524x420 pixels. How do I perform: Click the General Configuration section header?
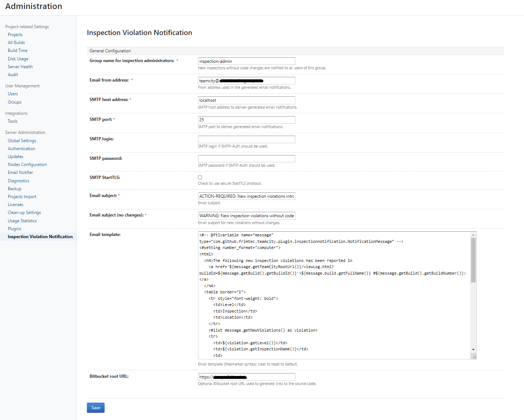click(x=110, y=51)
